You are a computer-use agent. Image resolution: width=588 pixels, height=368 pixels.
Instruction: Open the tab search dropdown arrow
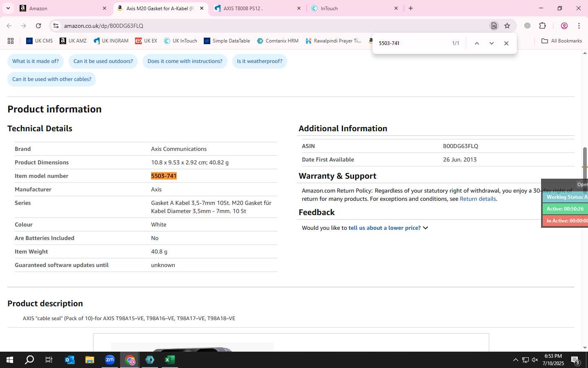[8, 8]
